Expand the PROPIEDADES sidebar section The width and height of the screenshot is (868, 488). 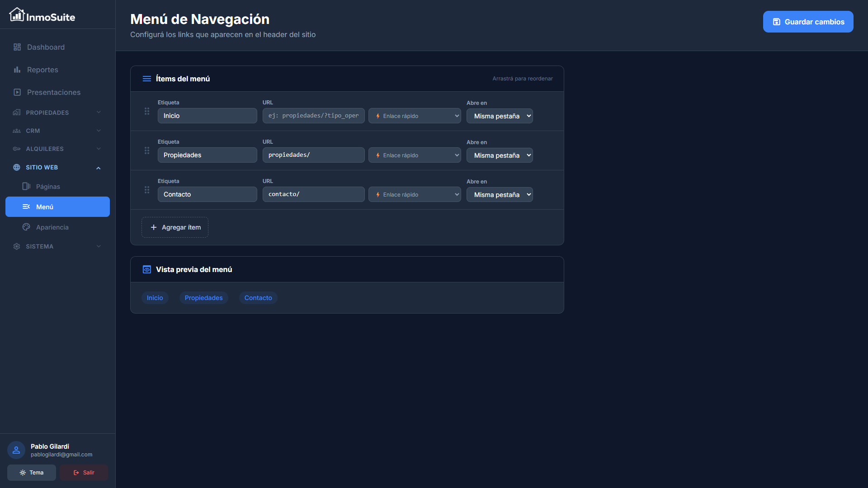click(x=57, y=113)
